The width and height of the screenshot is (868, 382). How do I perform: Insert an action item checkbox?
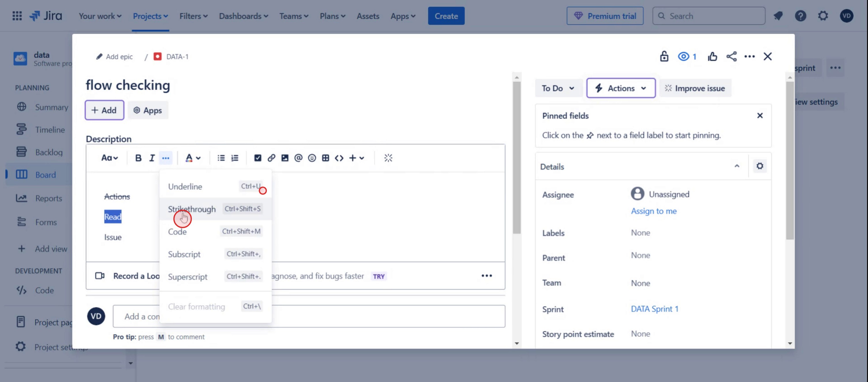pos(257,158)
